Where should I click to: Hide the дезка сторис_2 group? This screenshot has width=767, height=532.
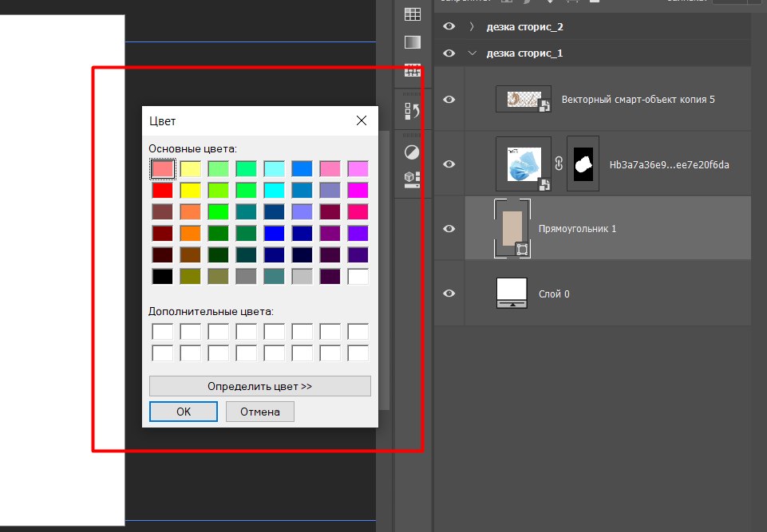click(449, 26)
